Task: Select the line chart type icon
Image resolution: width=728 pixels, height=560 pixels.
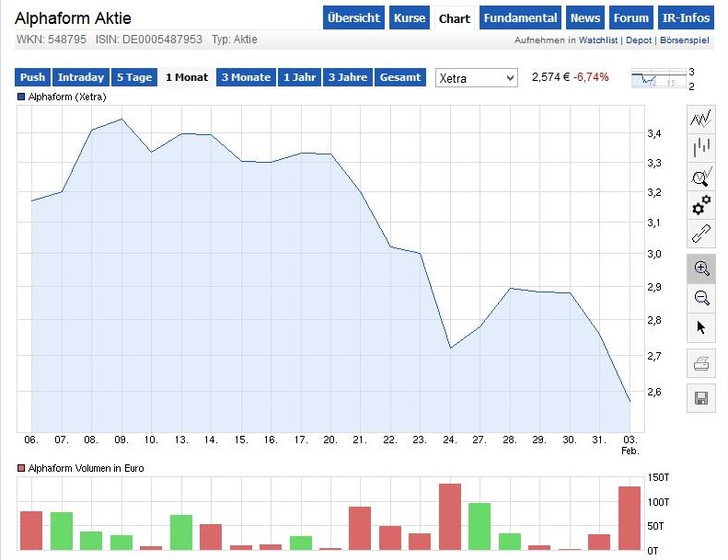Action: click(x=701, y=119)
